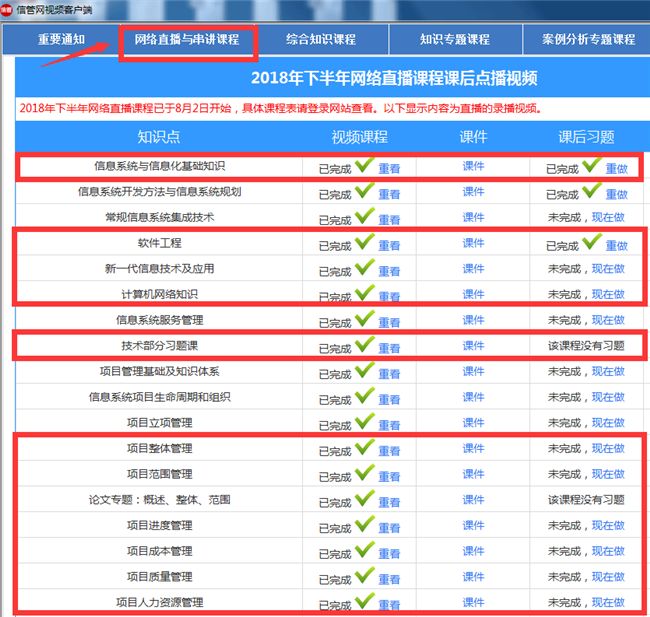650x617 pixels.
Task: Click the 信管网 app logo in title bar
Action: pos(8,8)
